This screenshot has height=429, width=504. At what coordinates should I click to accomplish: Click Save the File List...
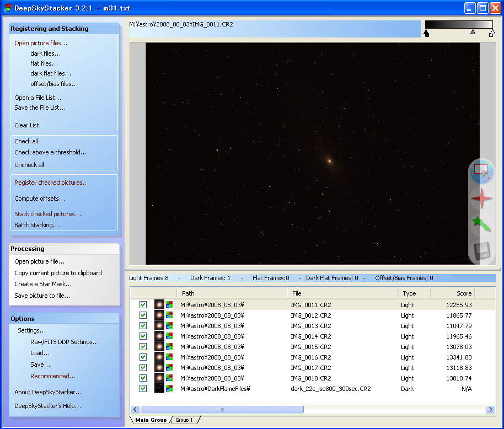tap(40, 108)
